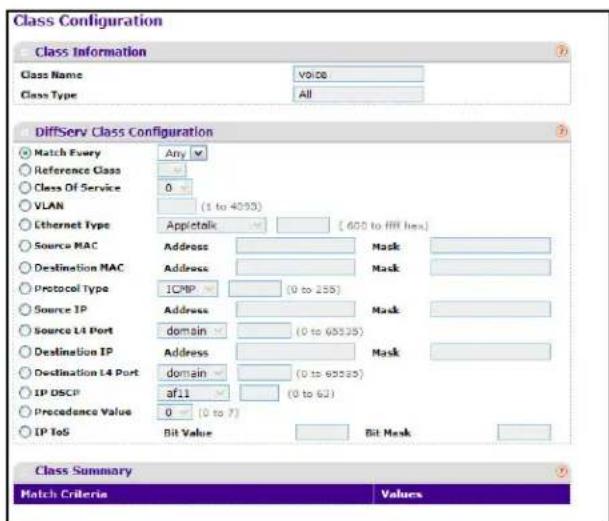Select the VLAN radio button
Screen dimensions: 609x521
pos(25,206)
